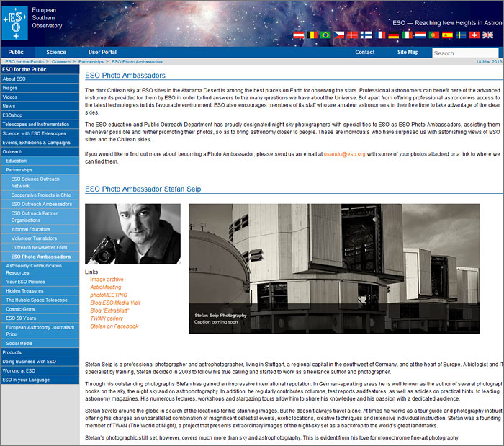Select the Sweden flag

[461, 35]
